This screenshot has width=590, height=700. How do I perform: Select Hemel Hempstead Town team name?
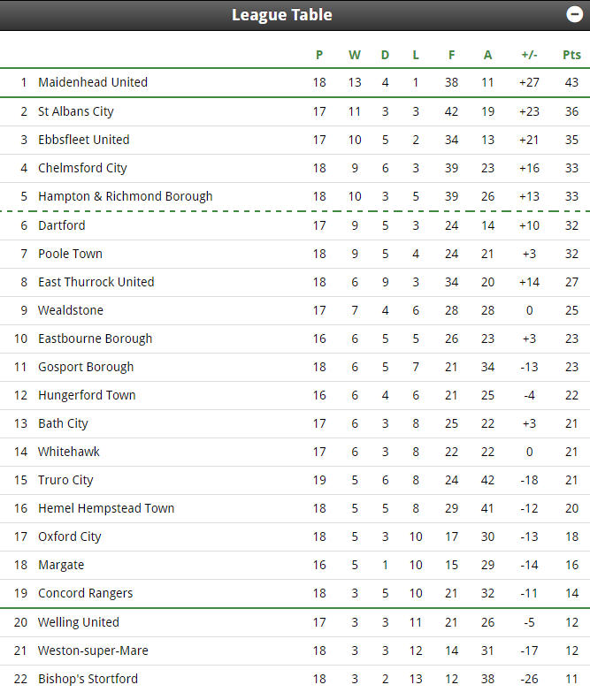coord(106,508)
